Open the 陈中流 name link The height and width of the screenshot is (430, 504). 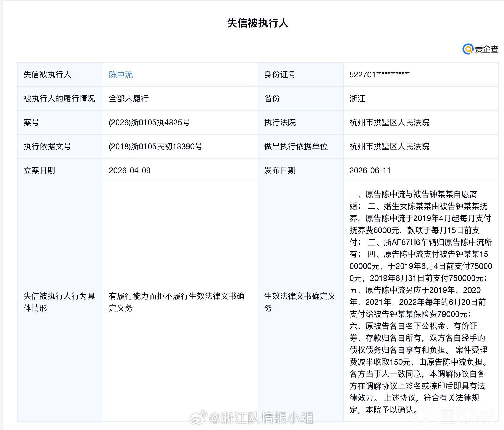pos(121,75)
